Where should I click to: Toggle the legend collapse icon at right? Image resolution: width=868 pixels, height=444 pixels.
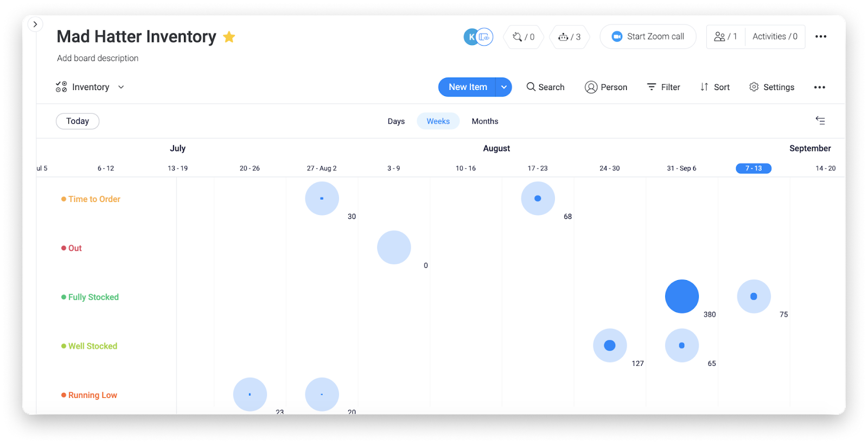tap(820, 120)
